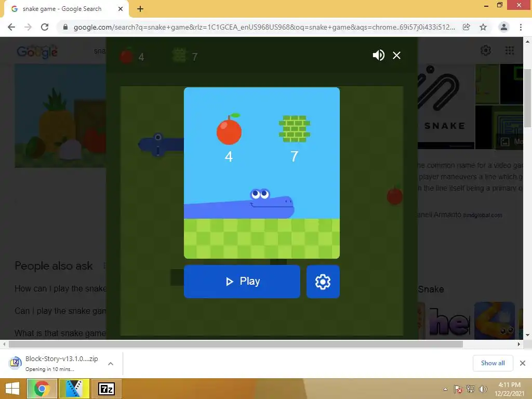Click the vertical page scrollbar
The width and height of the screenshot is (532, 399).
[527, 98]
